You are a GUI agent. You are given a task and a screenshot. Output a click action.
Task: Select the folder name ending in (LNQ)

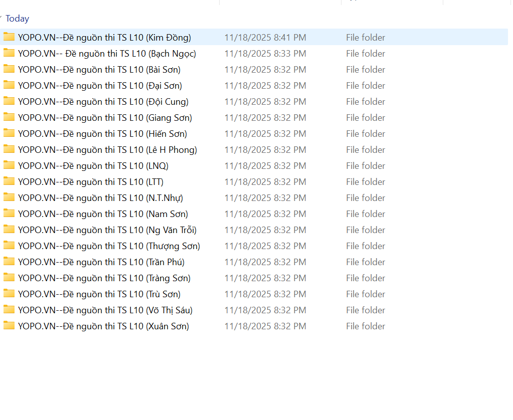pyautogui.click(x=93, y=166)
